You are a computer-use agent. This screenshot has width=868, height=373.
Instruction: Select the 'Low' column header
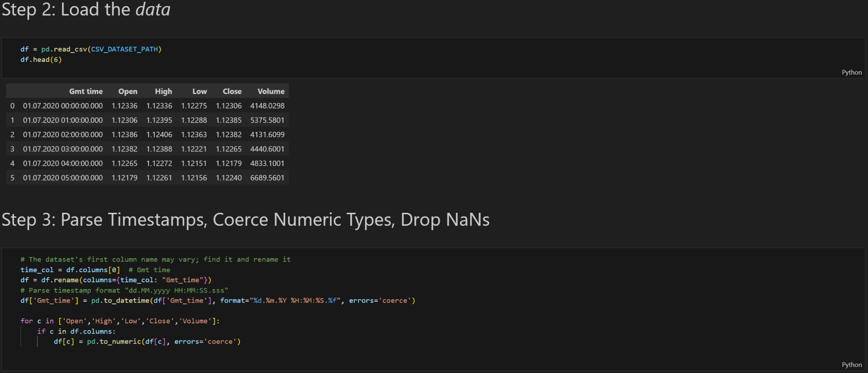[x=199, y=91]
